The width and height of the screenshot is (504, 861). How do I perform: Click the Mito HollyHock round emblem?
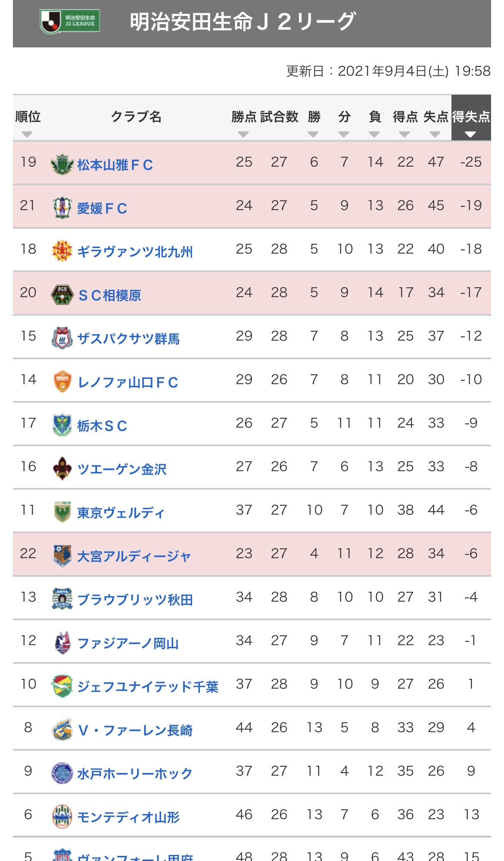click(62, 773)
